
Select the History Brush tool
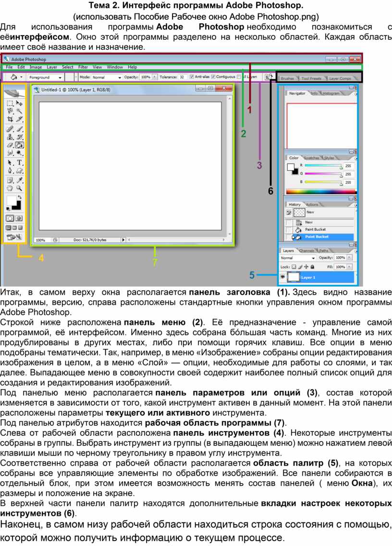click(20, 137)
